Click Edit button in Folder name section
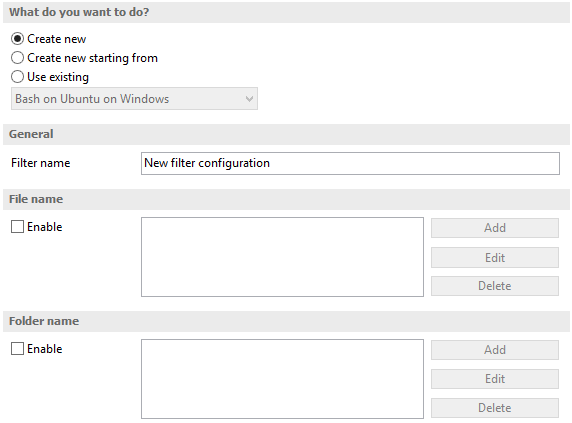Image resolution: width=572 pixels, height=423 pixels. [x=495, y=379]
